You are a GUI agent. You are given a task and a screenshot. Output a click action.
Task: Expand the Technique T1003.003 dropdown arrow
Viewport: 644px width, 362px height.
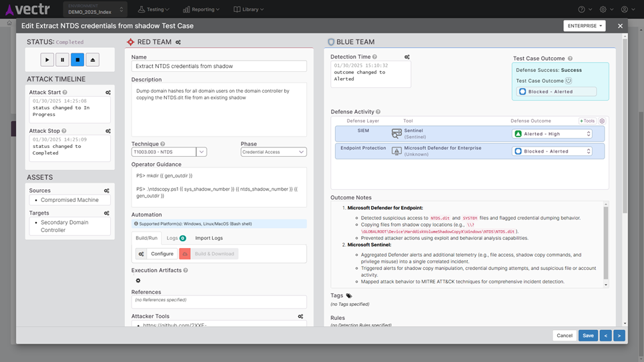pyautogui.click(x=202, y=152)
